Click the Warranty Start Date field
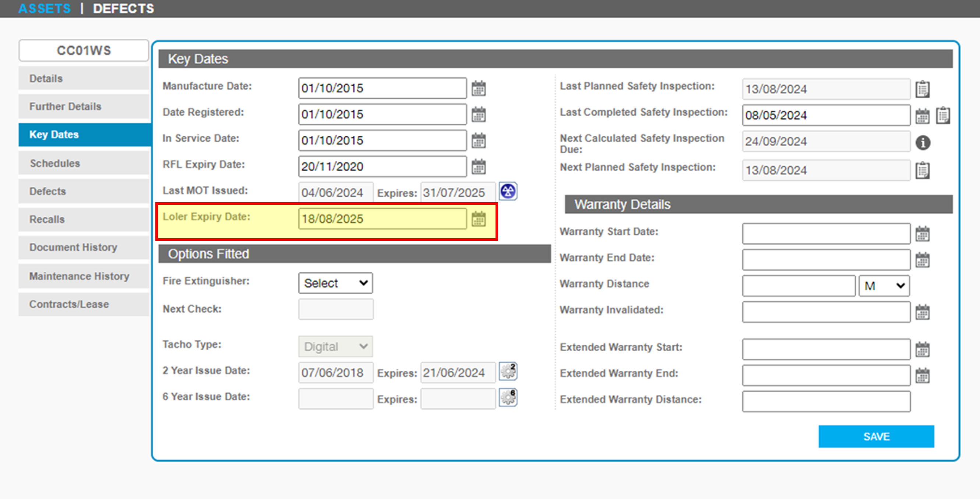 pos(826,234)
